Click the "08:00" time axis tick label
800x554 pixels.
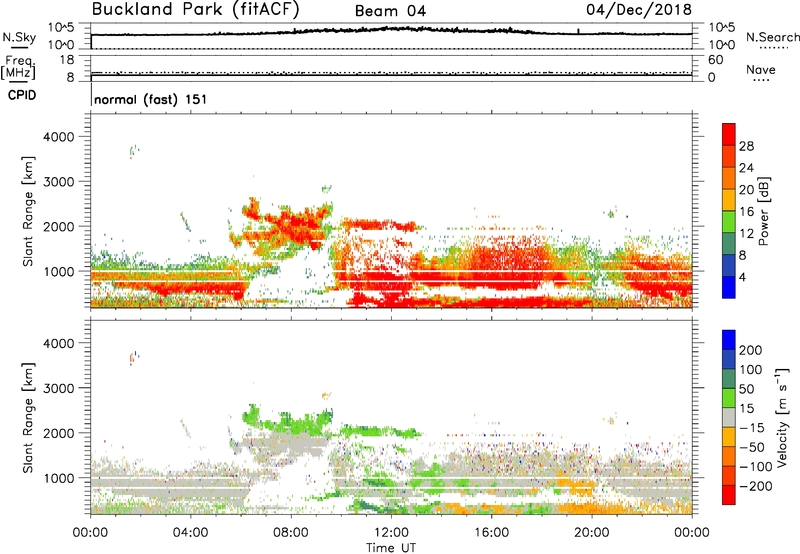click(291, 533)
